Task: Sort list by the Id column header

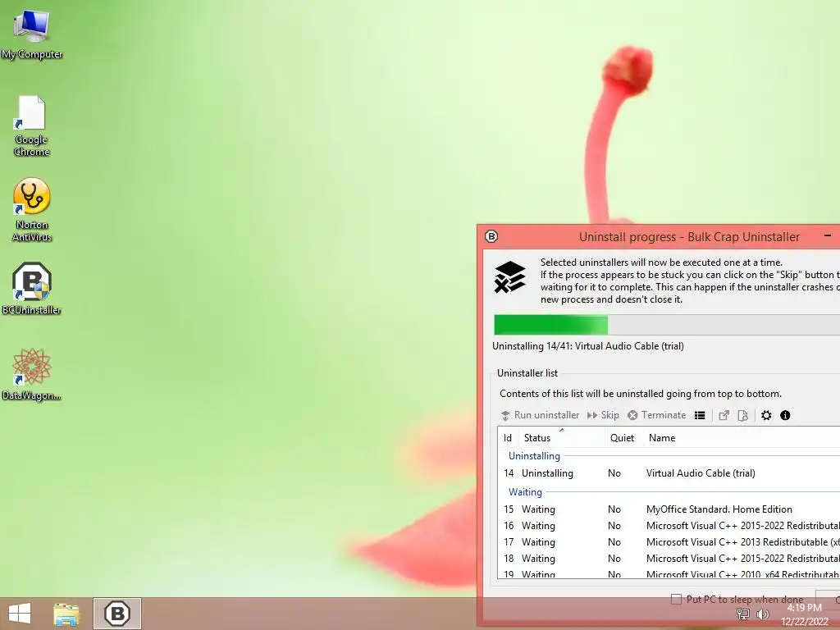Action: (508, 438)
